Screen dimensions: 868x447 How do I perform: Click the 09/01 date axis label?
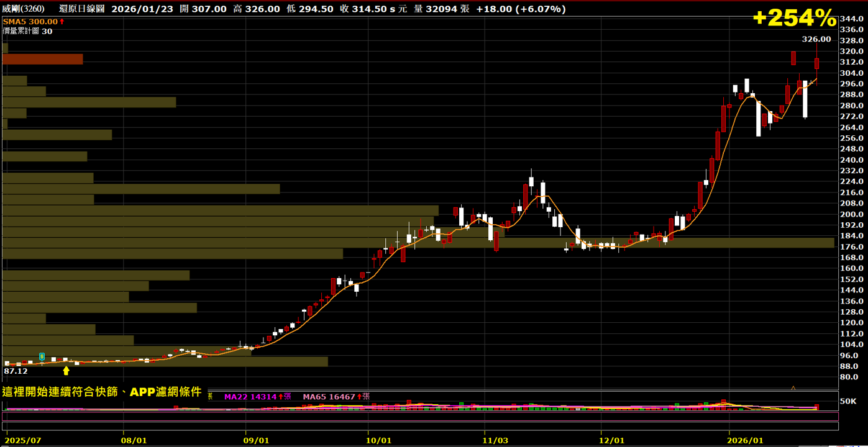(256, 440)
